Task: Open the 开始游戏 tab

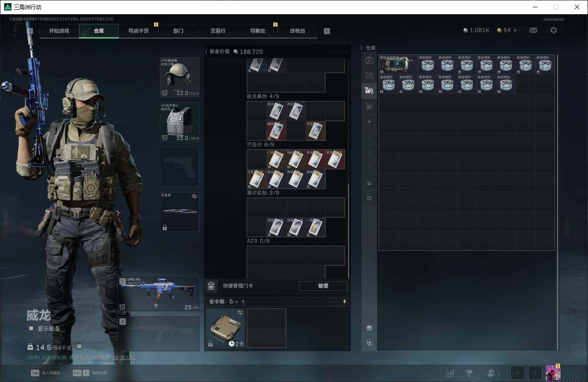Action: (x=59, y=31)
